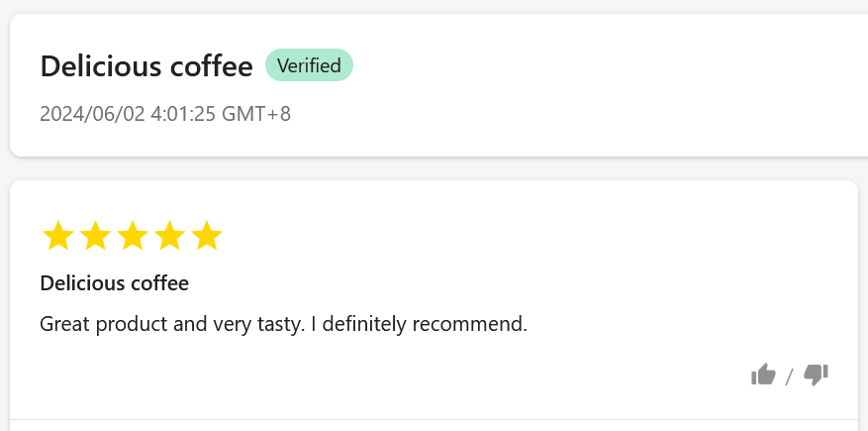The image size is (868, 431).
Task: Click the divider line below the review
Action: coord(434,419)
